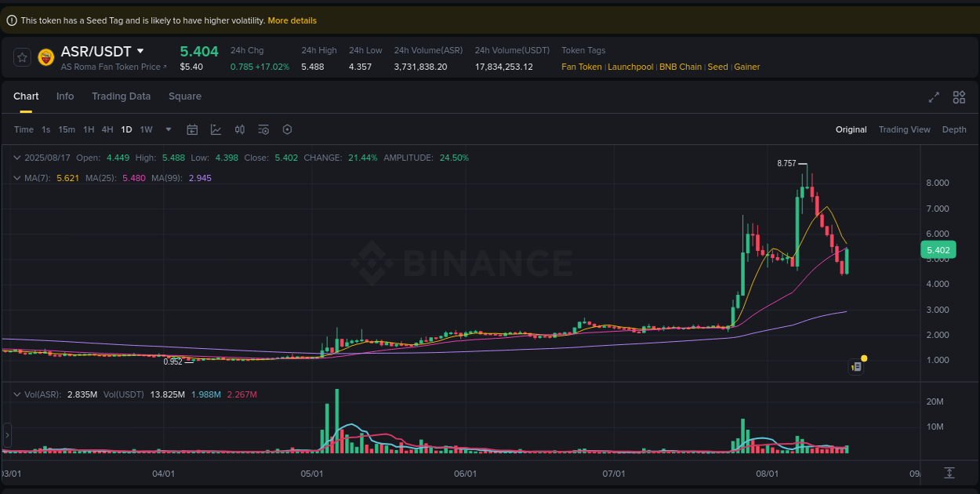The width and height of the screenshot is (980, 494).
Task: Open the ASR/USDT pair selector dropdown
Action: tap(141, 50)
